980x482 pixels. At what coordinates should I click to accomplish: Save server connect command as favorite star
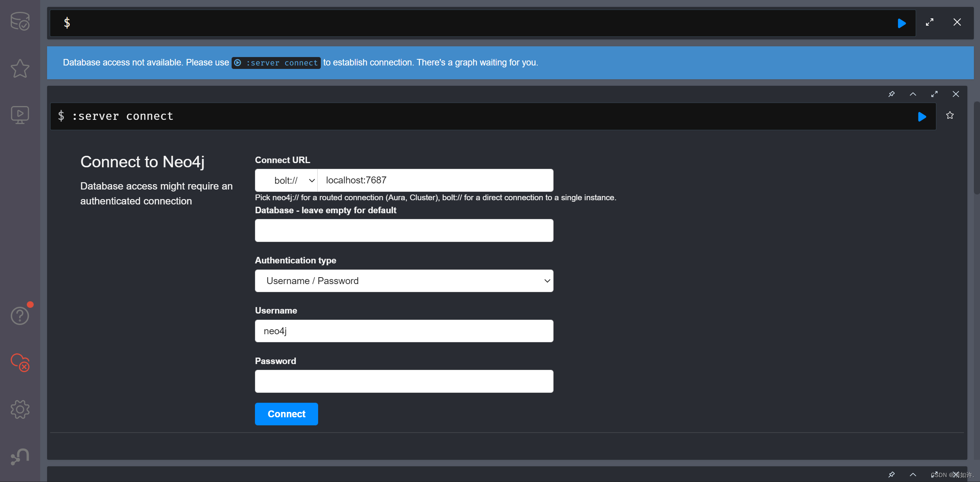[950, 115]
